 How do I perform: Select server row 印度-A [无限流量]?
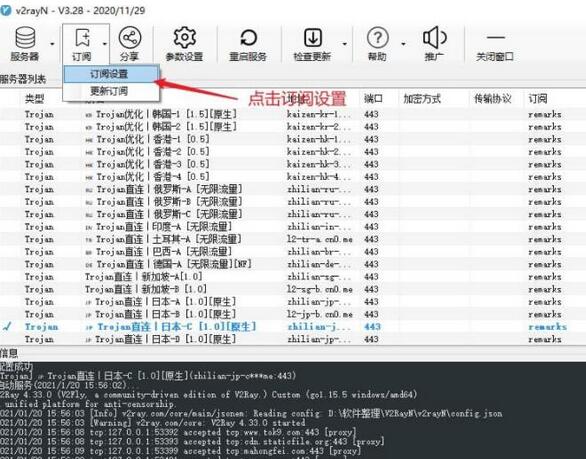point(293,227)
